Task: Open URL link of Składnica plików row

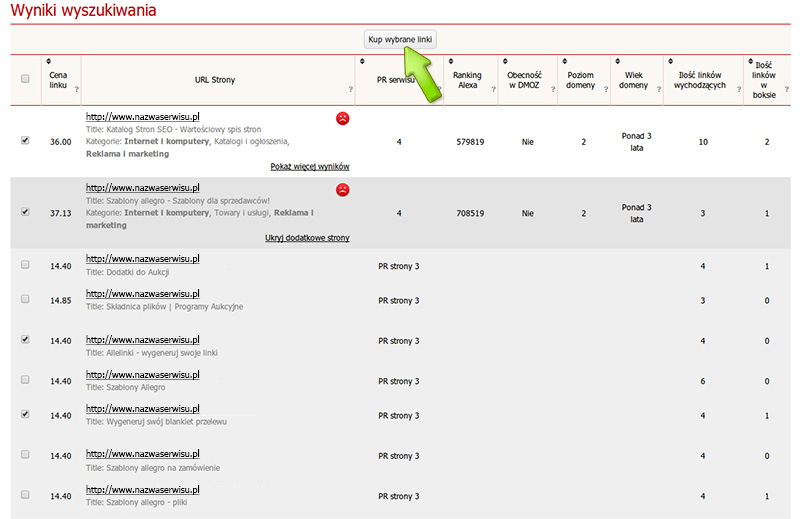Action: click(x=143, y=294)
